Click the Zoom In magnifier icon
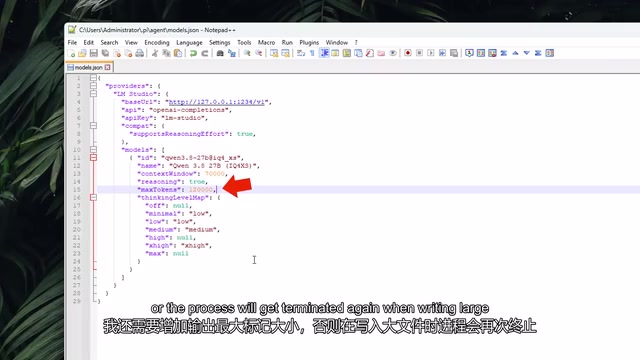This screenshot has width=640, height=360. tap(247, 53)
